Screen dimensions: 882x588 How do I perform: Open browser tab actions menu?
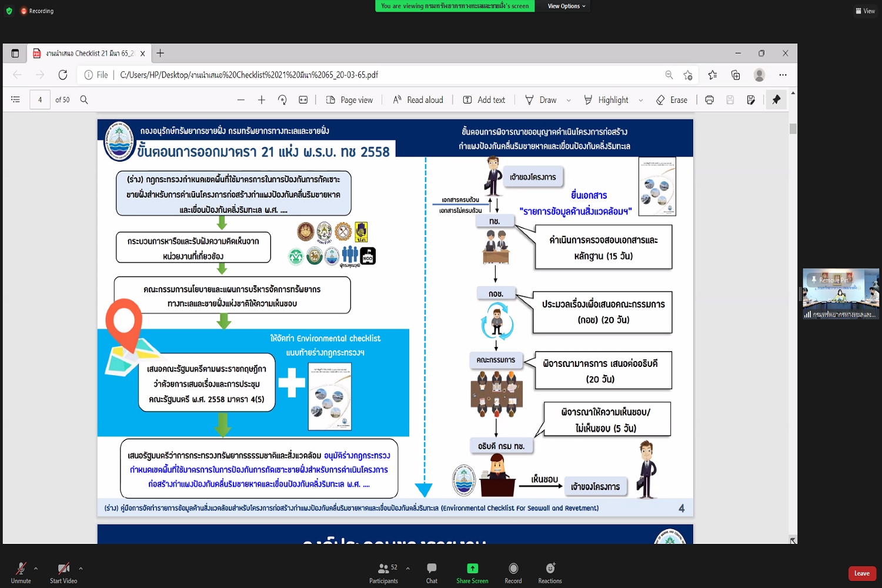pos(15,54)
